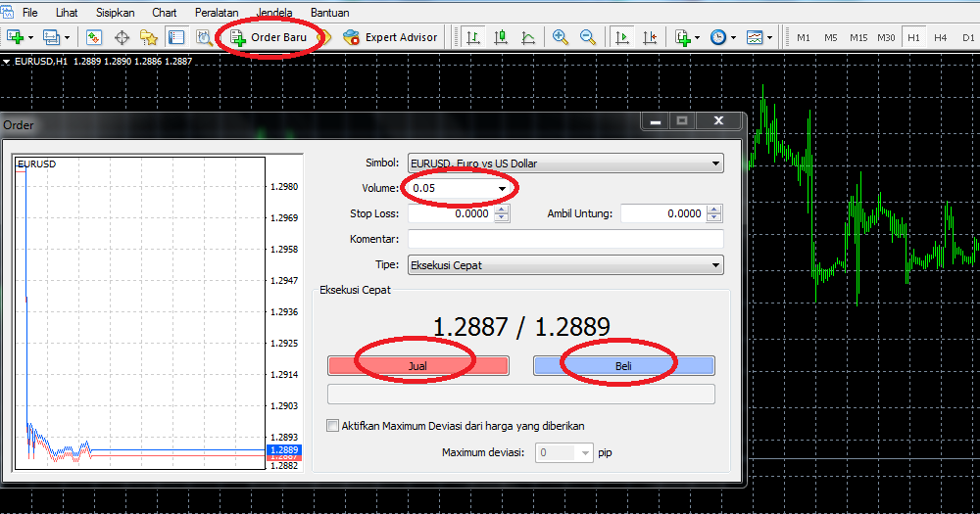Click the blue Beli button
Image resolution: width=980 pixels, height=514 pixels.
pyautogui.click(x=623, y=366)
